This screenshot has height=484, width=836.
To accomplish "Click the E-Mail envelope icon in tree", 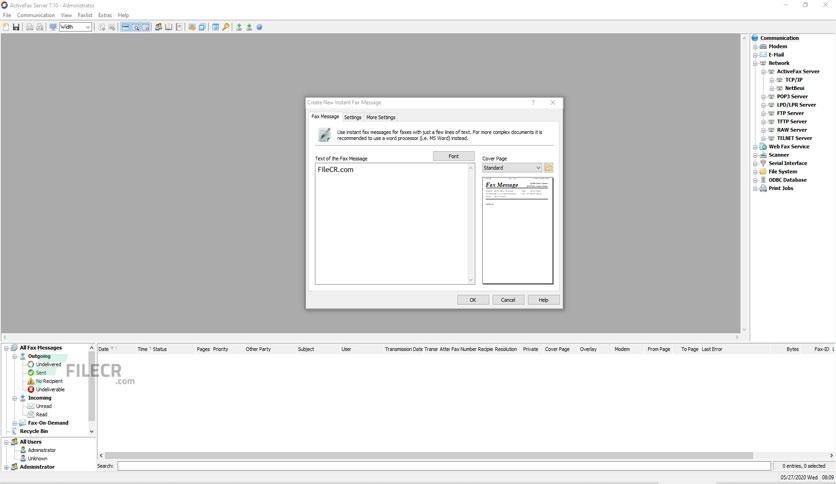I will 763,54.
